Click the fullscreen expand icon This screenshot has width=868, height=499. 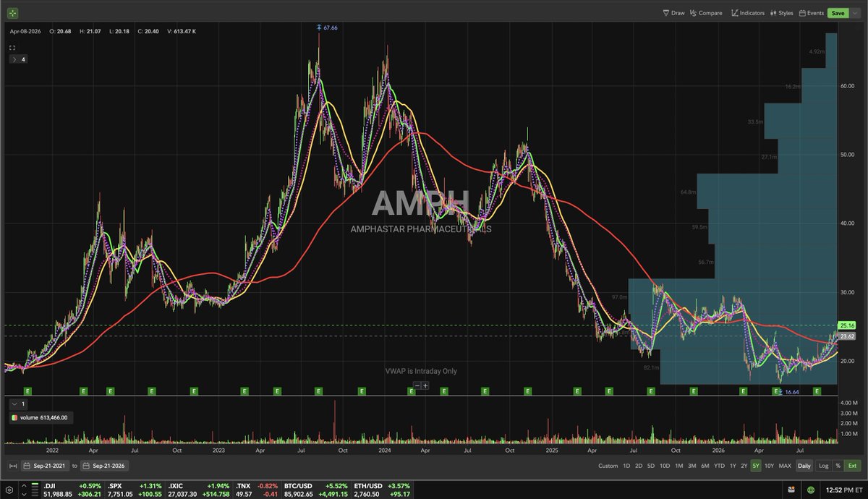pos(12,48)
